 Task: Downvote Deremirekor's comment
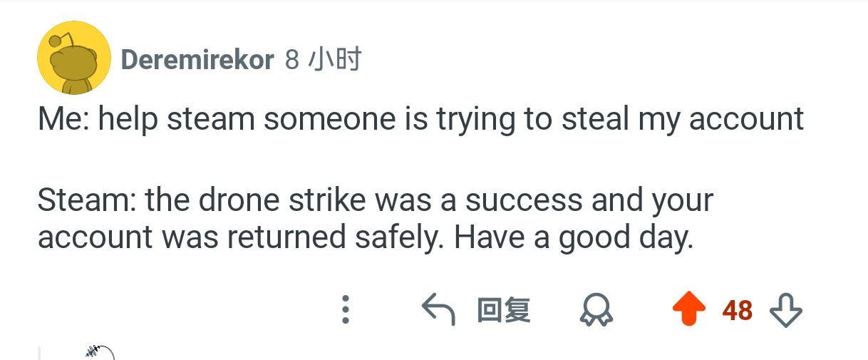(787, 310)
